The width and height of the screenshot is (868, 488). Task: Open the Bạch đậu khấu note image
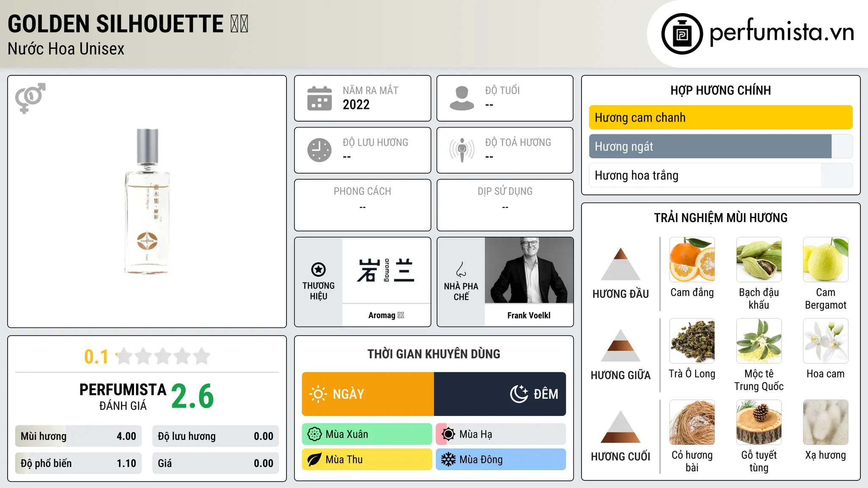tap(759, 260)
